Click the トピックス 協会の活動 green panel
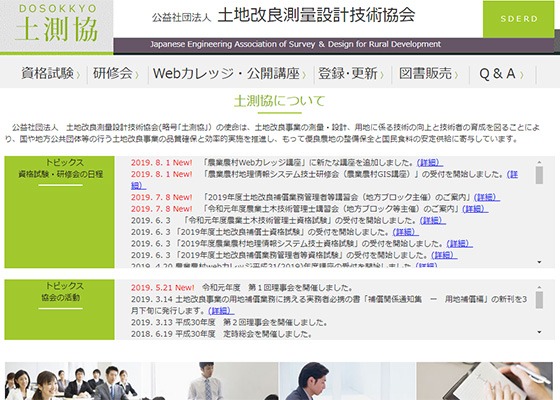The height and width of the screenshot is (400, 560). (x=60, y=309)
